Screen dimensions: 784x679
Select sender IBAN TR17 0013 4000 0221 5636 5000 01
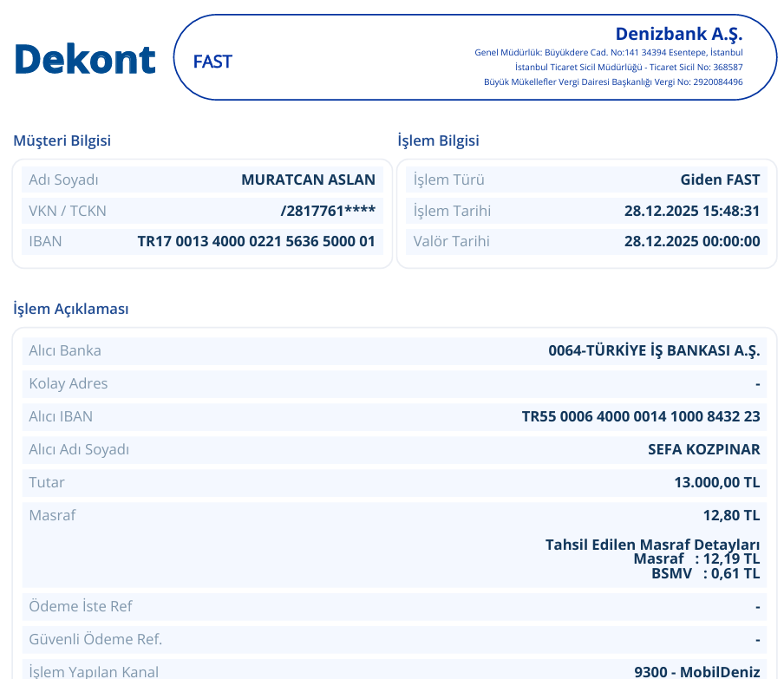click(256, 241)
